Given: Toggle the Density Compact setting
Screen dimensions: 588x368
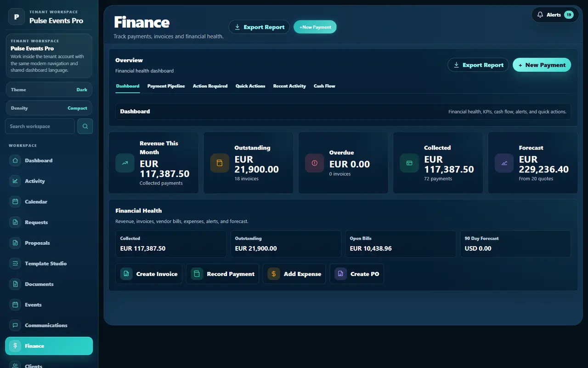Looking at the screenshot, I should coord(49,108).
